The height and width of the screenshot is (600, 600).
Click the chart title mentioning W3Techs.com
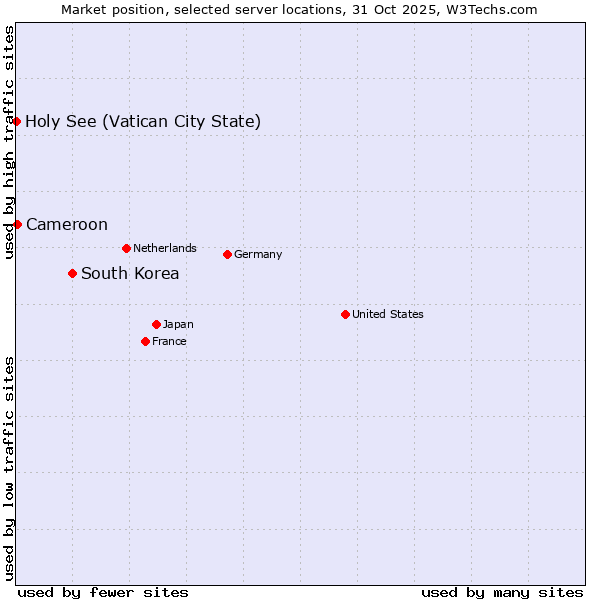299,9
